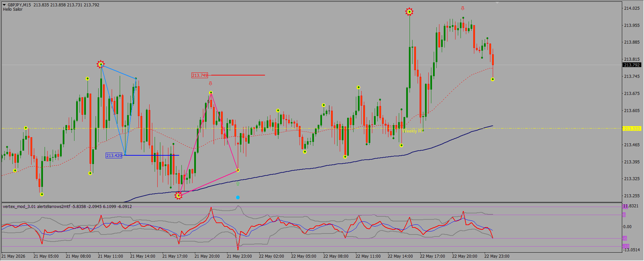
Task: Click the yellow 213.533 axis tag
Action: click(x=632, y=128)
